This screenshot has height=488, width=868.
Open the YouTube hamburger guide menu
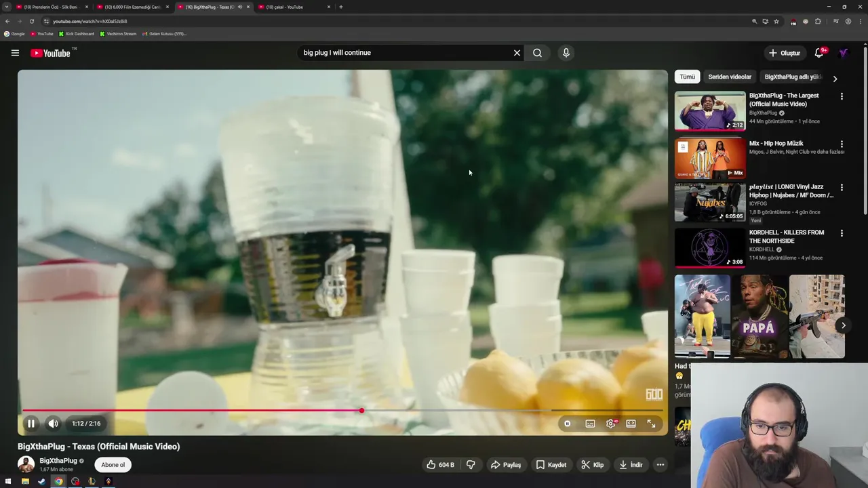coord(15,53)
